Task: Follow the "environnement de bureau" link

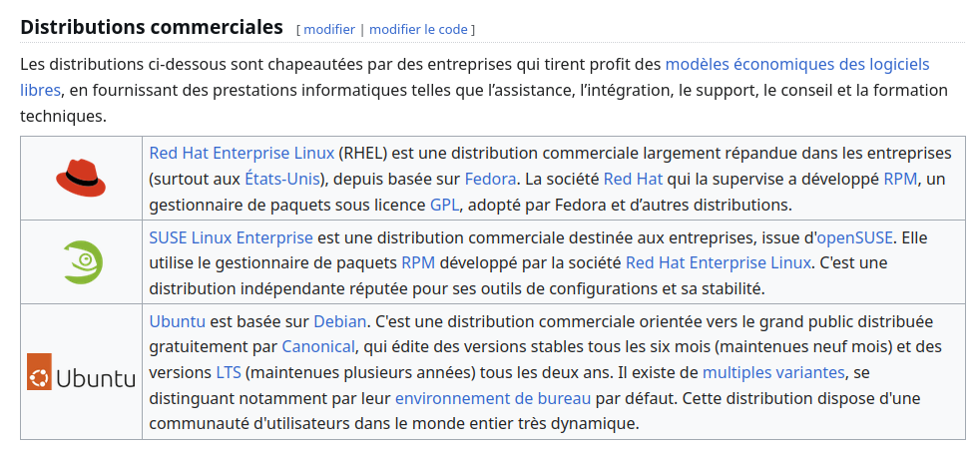Action: (x=493, y=398)
